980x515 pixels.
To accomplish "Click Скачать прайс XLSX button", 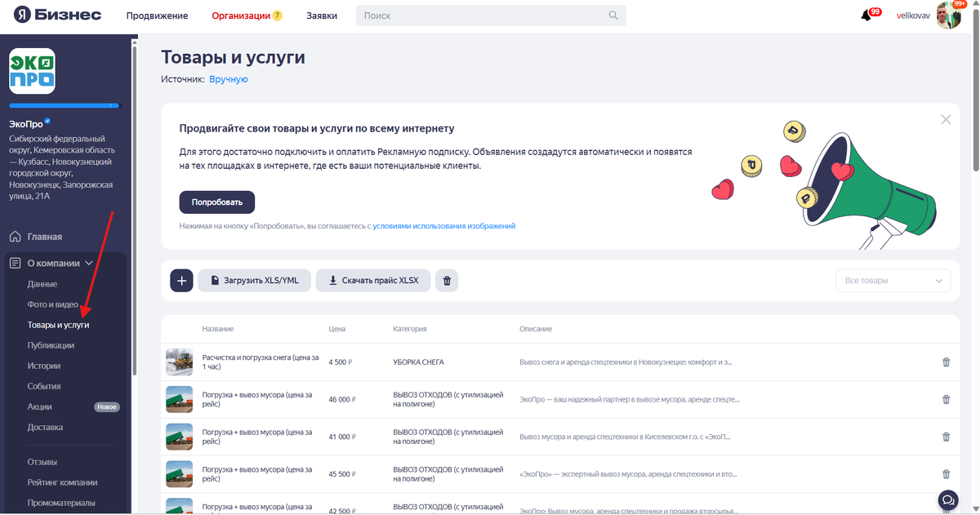I will (x=373, y=280).
